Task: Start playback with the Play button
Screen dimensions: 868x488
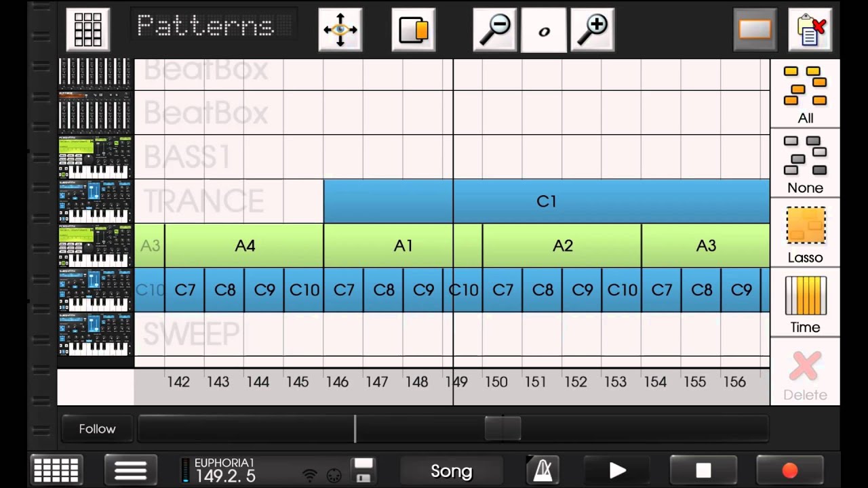Action: [616, 470]
